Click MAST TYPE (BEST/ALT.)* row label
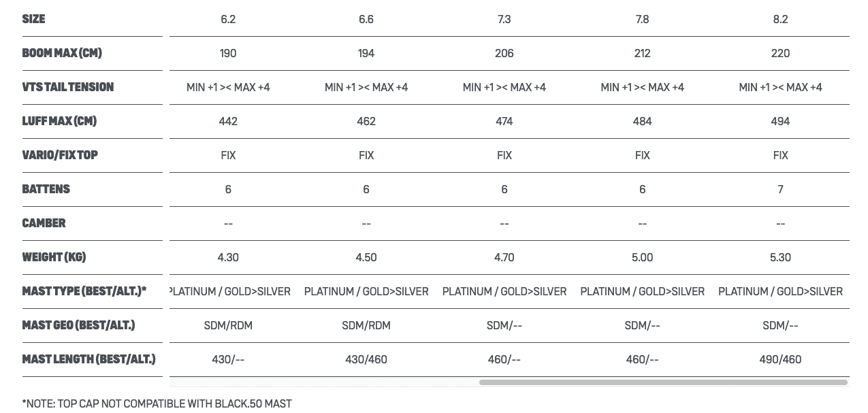The image size is (868, 413). (84, 291)
